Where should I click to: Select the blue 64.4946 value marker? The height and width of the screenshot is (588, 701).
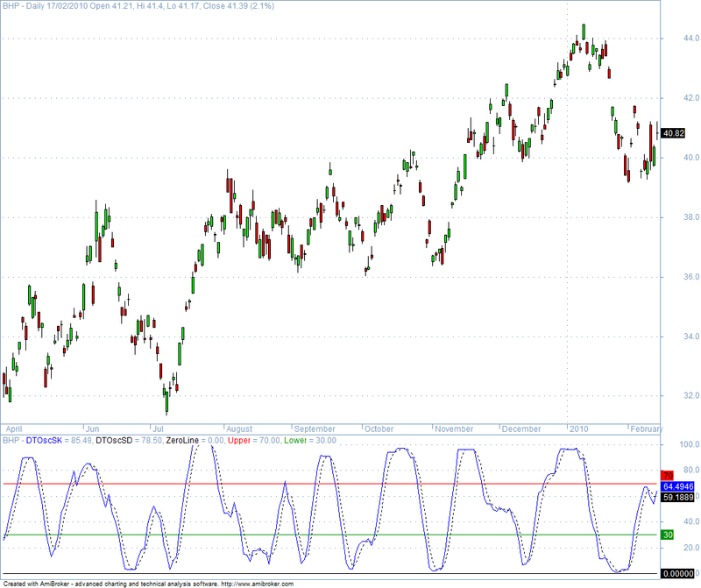pos(677,486)
